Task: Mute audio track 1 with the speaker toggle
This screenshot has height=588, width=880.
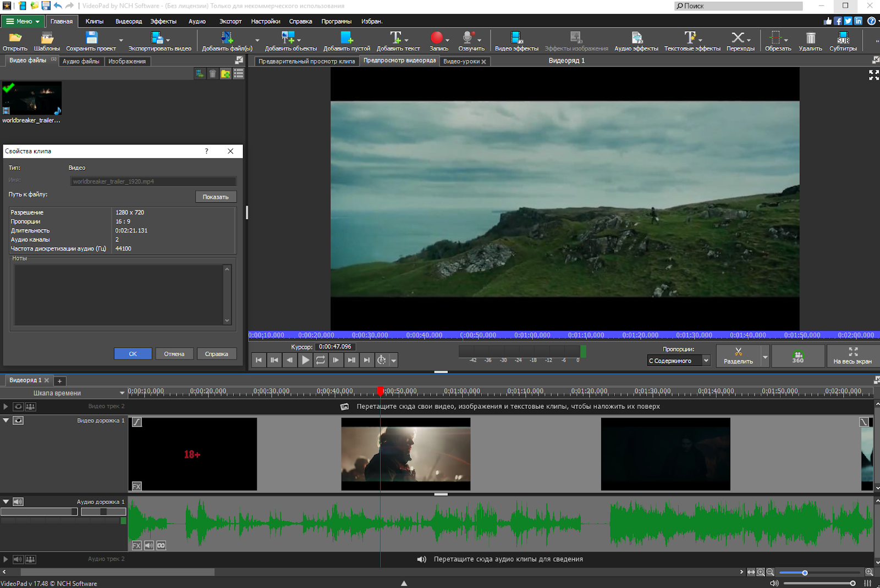Action: [x=18, y=501]
